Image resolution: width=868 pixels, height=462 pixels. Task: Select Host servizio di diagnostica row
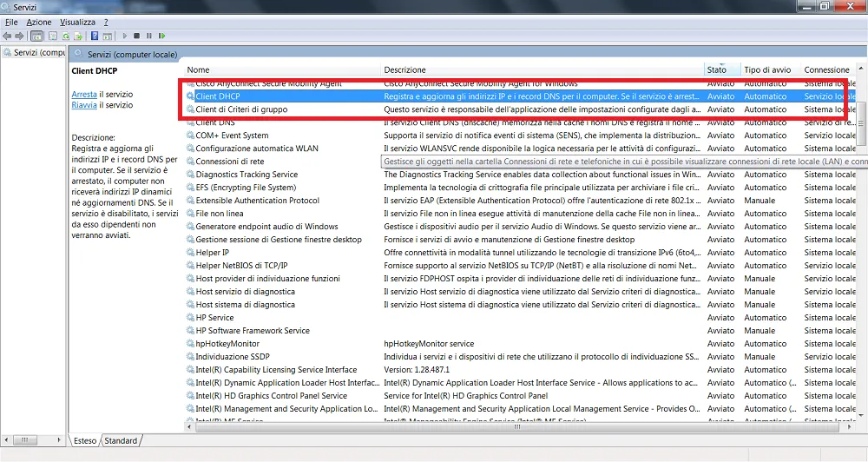[x=520, y=292]
